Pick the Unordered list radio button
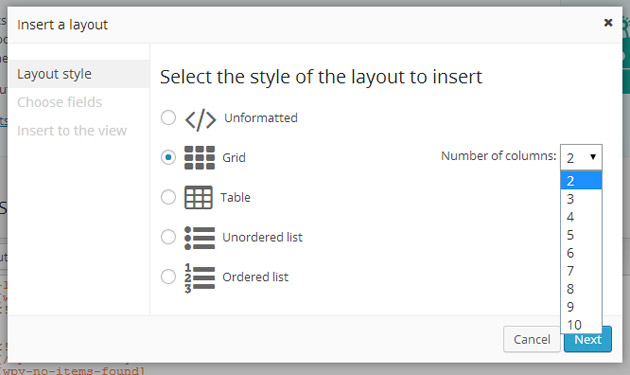 168,237
